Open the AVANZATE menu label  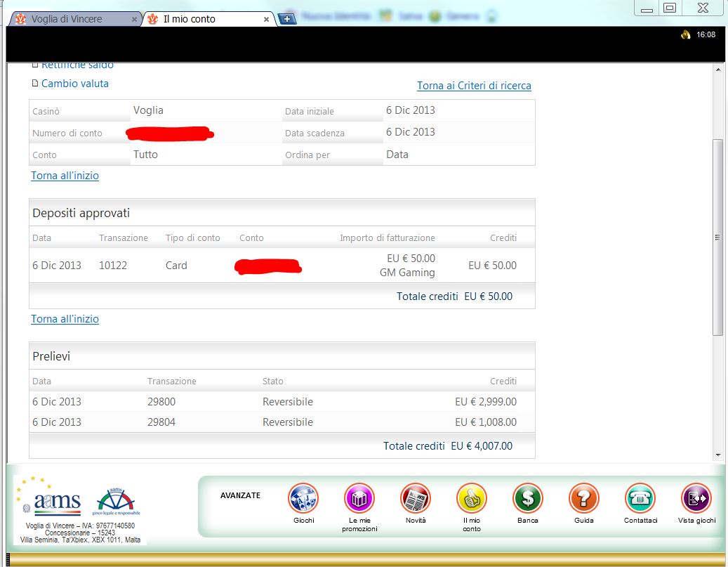pos(240,495)
